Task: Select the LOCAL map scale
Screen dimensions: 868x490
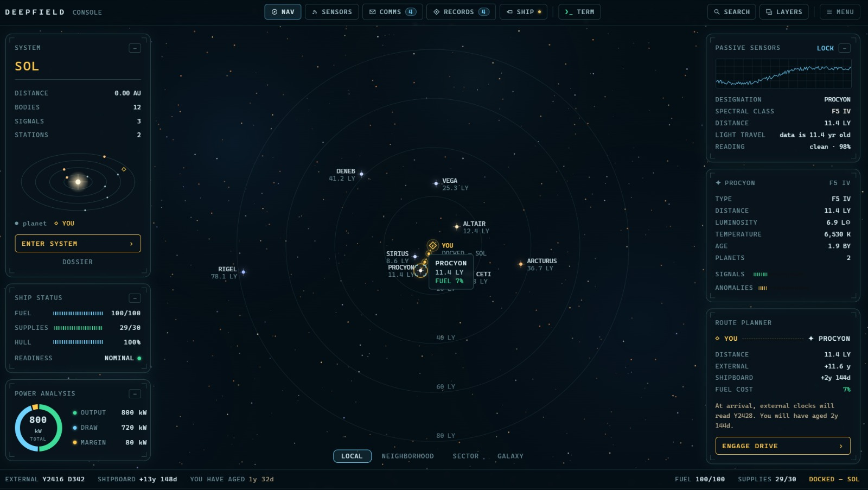Action: point(352,456)
